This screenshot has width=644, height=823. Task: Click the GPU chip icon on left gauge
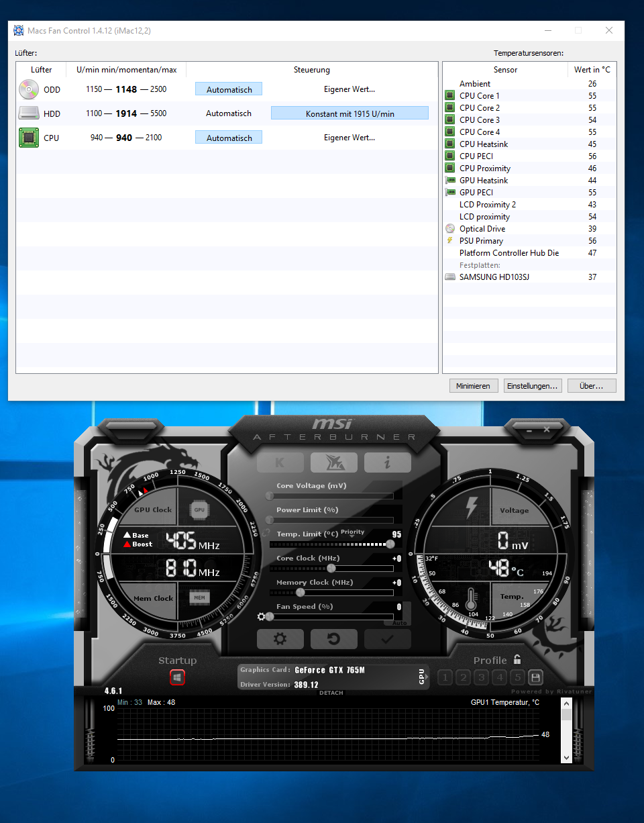[x=199, y=510]
